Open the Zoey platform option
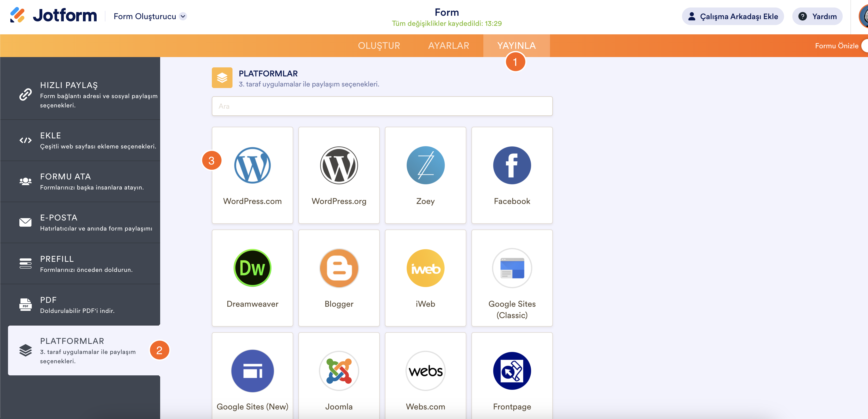Image resolution: width=868 pixels, height=419 pixels. (425, 165)
